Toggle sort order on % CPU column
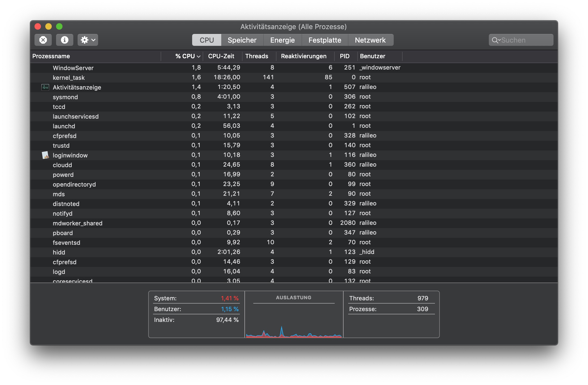This screenshot has width=588, height=385. [x=187, y=56]
